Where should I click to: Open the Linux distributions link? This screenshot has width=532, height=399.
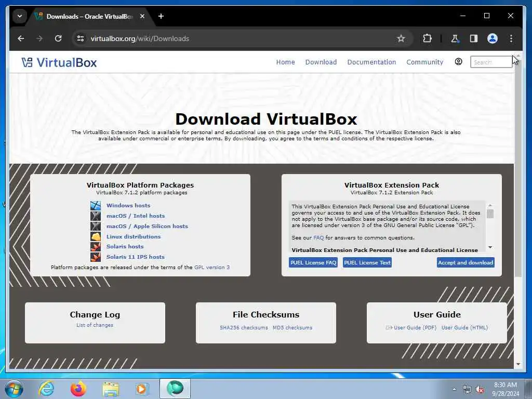[134, 236]
